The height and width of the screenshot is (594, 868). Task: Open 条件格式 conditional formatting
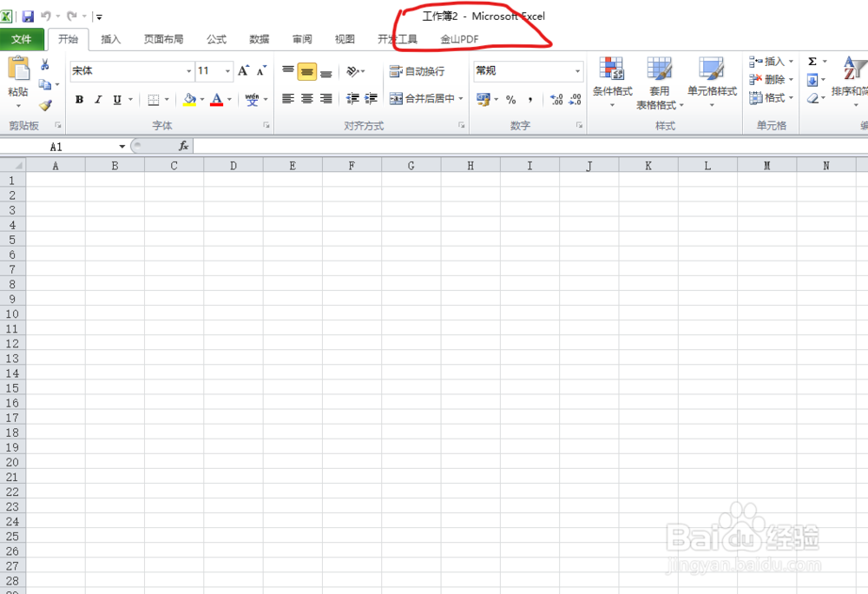[x=612, y=82]
